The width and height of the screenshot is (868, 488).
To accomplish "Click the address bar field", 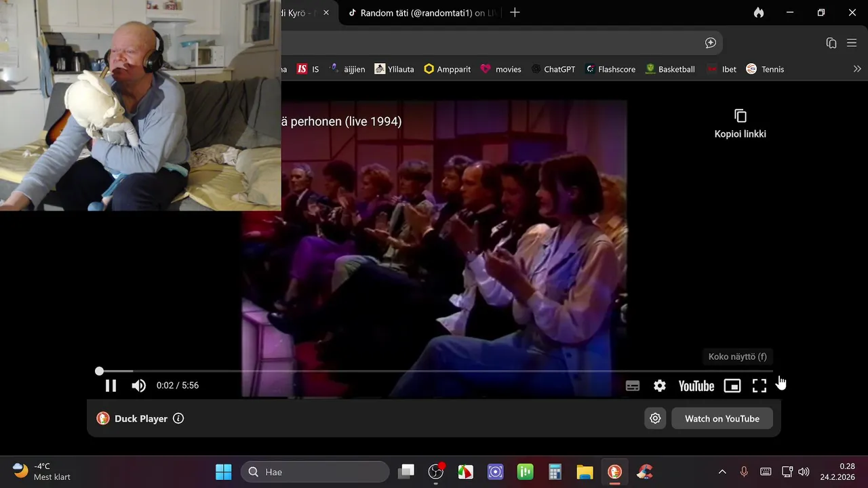I will click(502, 43).
